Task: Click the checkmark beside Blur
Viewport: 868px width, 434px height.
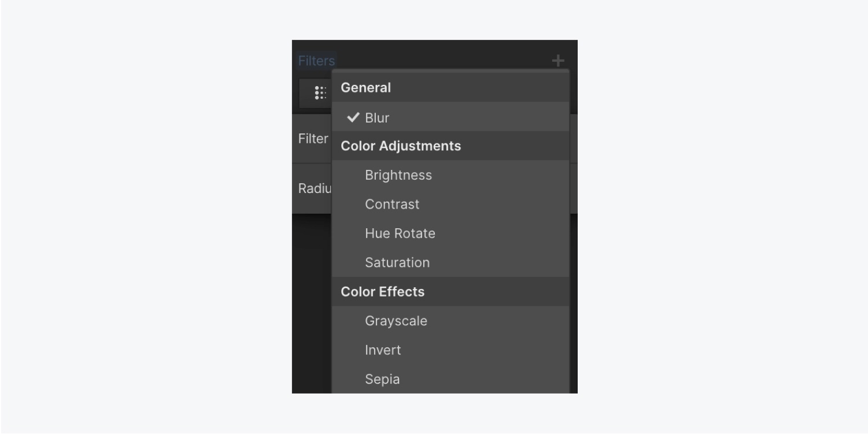Action: 353,117
